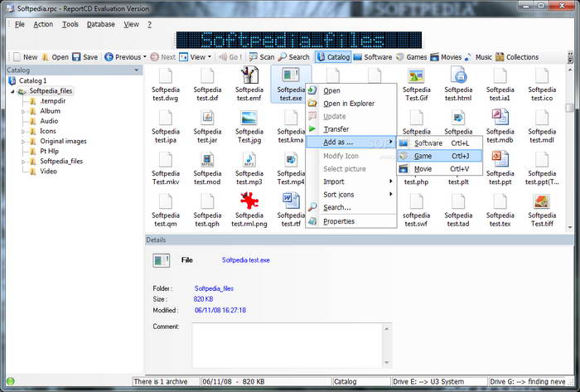The width and height of the screenshot is (580, 392).
Task: Click the green status indicator in status bar
Action: 11,381
